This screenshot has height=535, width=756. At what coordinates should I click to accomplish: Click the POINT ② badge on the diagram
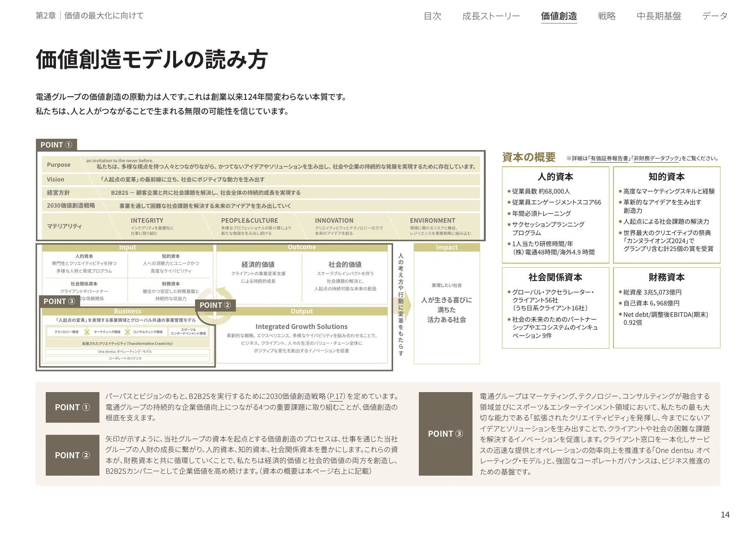(x=215, y=305)
